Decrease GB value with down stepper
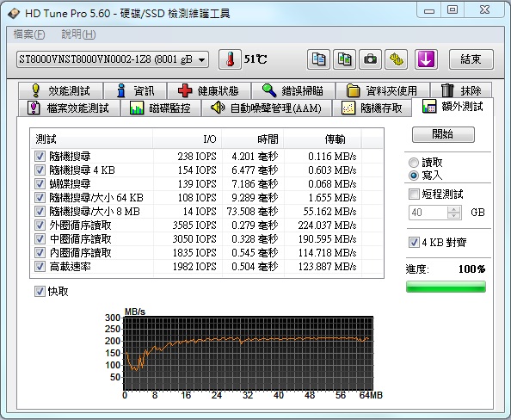 tap(454, 216)
